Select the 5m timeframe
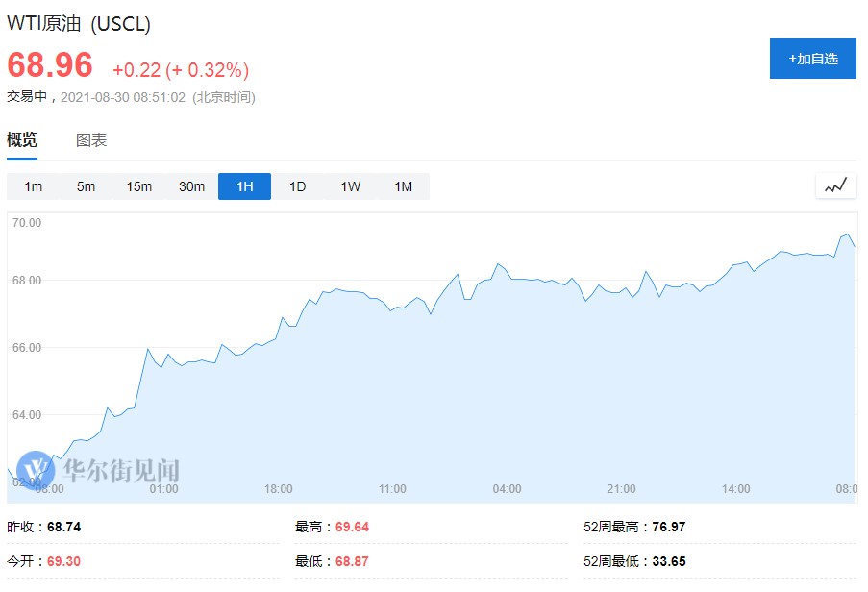Image resolution: width=868 pixels, height=592 pixels. coord(87,186)
